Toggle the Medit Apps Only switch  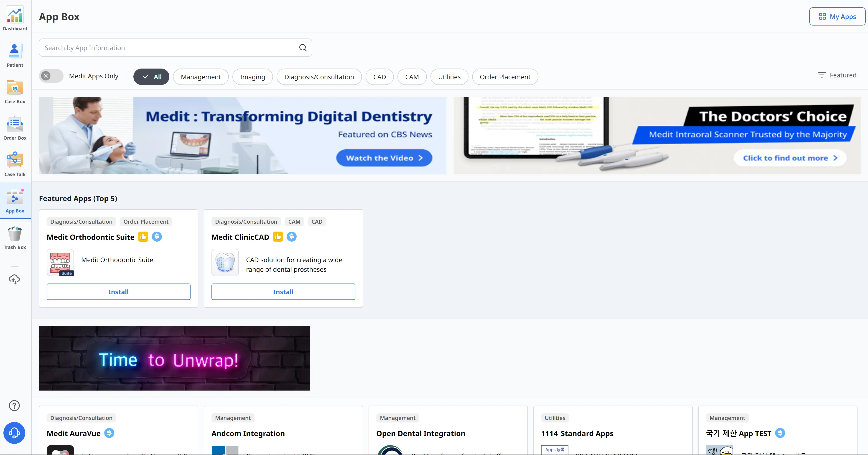coord(51,76)
